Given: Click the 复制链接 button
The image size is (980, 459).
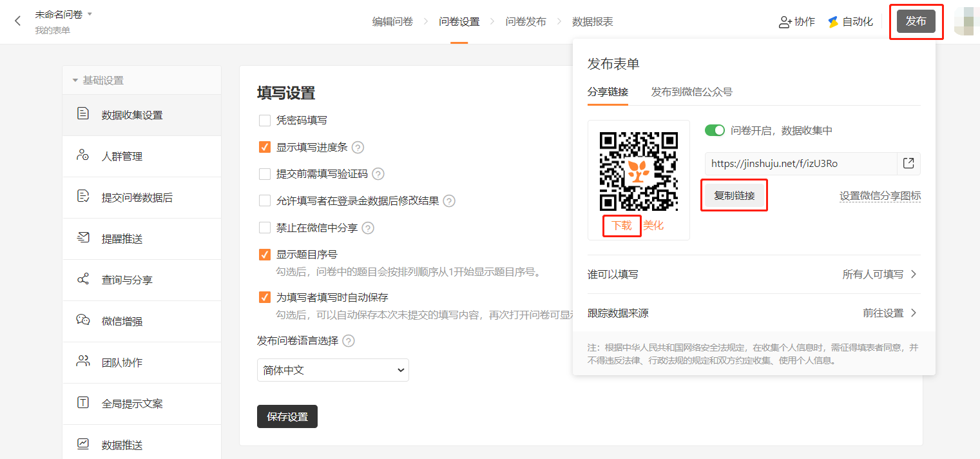Looking at the screenshot, I should [x=735, y=195].
